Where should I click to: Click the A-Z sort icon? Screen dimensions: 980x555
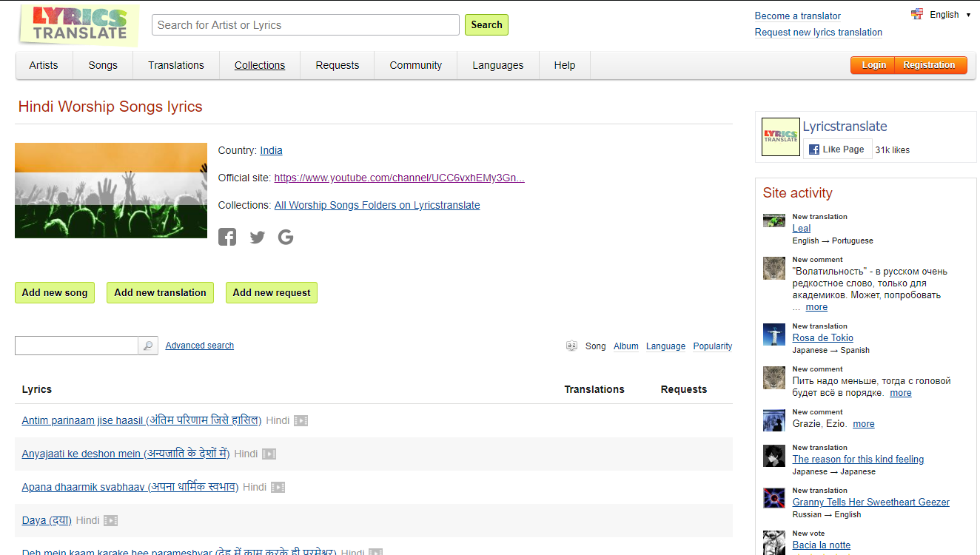[571, 346]
